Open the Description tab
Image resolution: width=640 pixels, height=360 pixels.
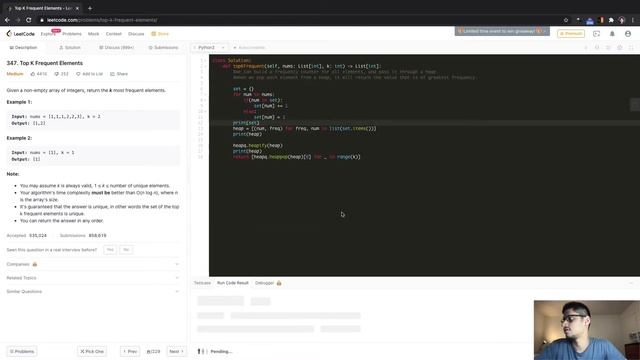click(x=23, y=48)
